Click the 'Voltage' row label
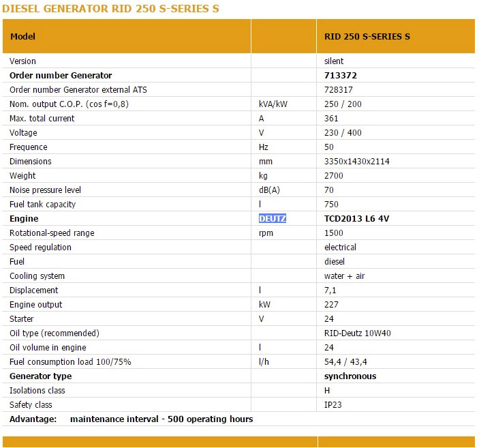The image size is (479, 448). point(23,133)
